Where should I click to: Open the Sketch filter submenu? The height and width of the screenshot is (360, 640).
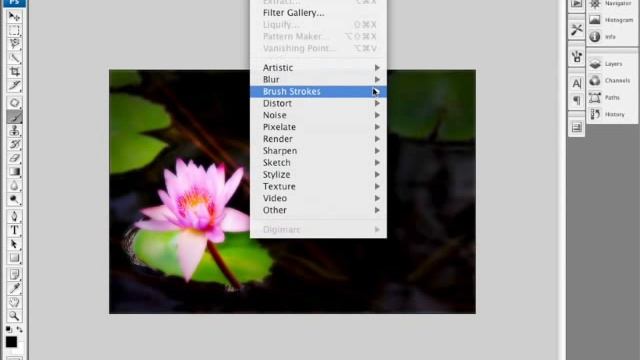318,162
